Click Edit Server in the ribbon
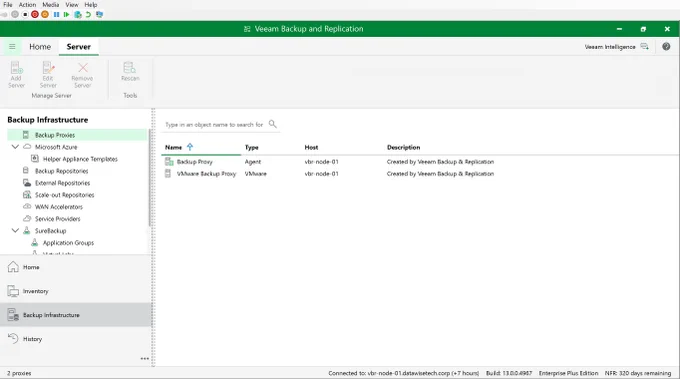Screen dimensions: 680x379 (x=48, y=75)
